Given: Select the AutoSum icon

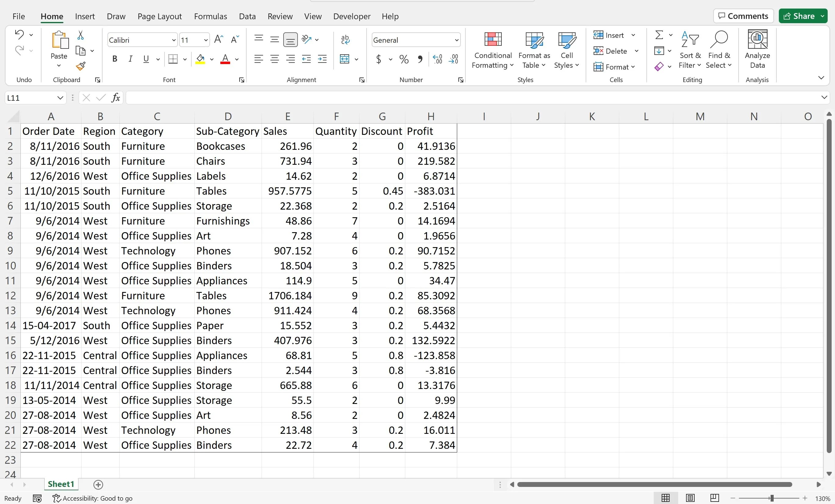Looking at the screenshot, I should [x=659, y=35].
